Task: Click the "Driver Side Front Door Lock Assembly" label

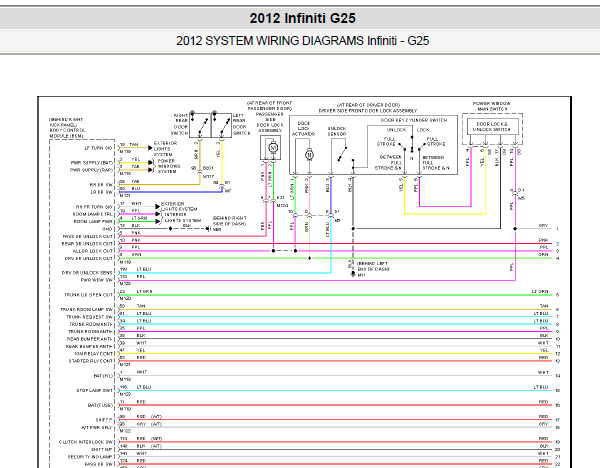Action: pyautogui.click(x=368, y=111)
